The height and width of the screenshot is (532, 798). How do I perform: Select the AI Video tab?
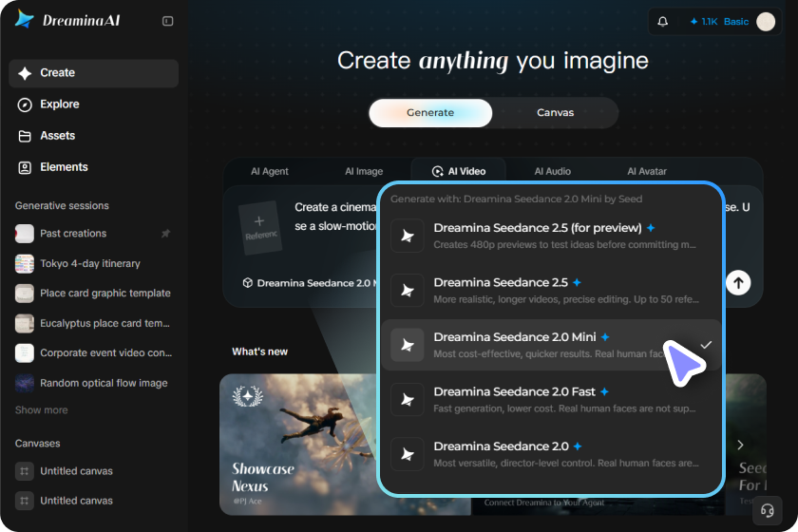pyautogui.click(x=459, y=172)
